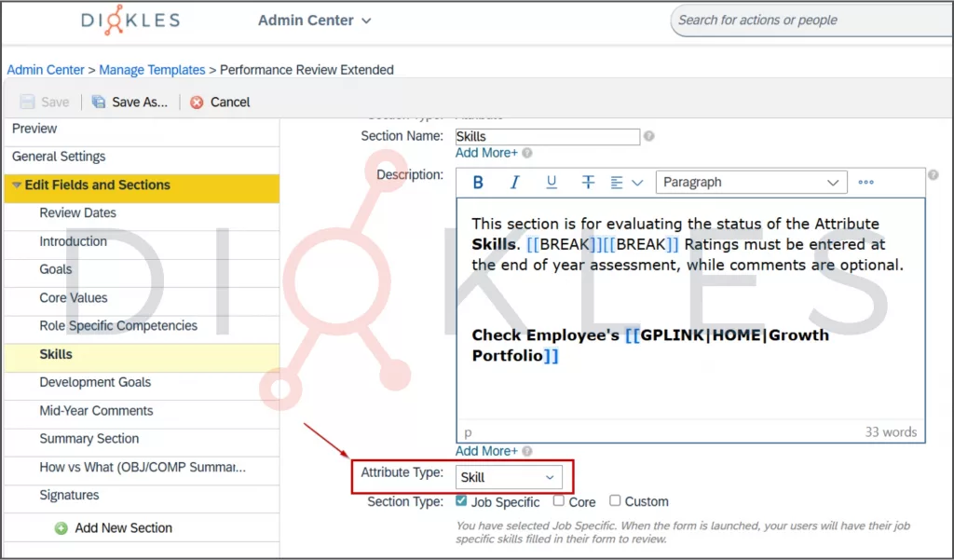954x560 pixels.
Task: Check the Custom section type checkbox
Action: point(615,501)
